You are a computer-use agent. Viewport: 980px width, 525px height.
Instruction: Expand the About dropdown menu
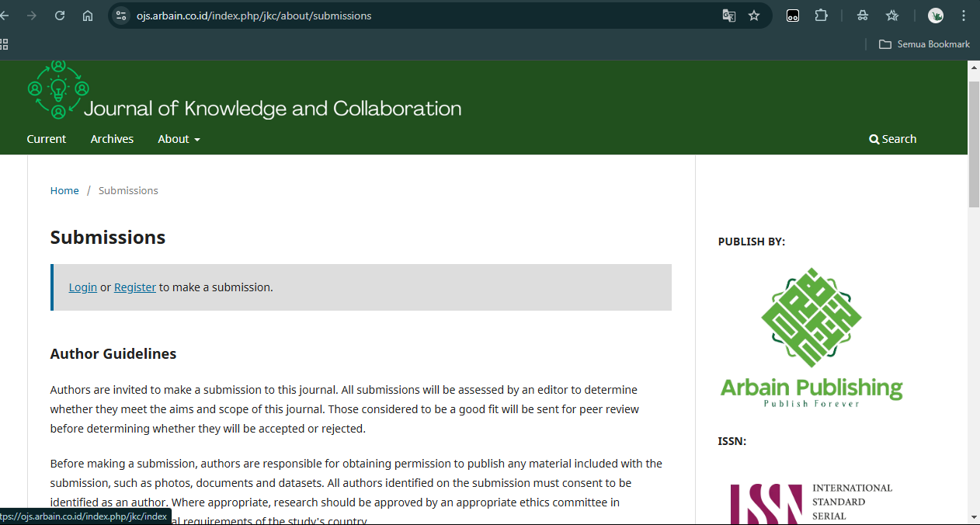coord(179,139)
